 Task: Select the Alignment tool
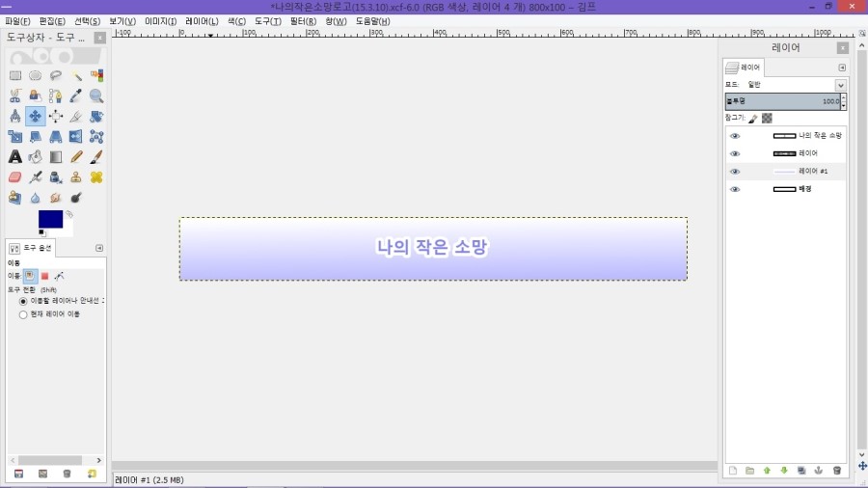55,116
